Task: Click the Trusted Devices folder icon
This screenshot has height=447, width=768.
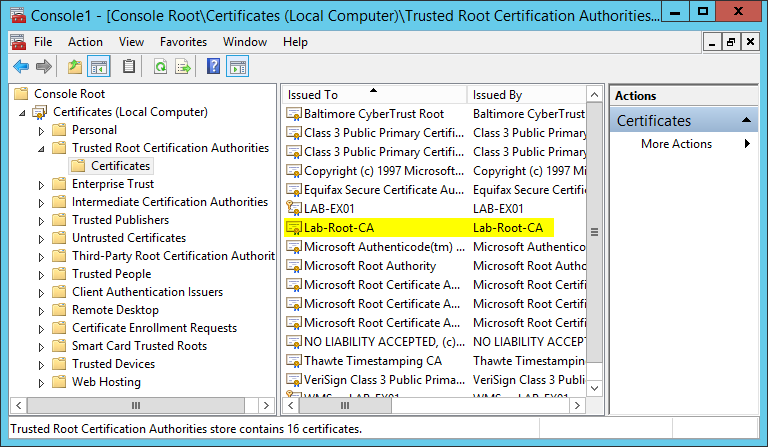Action: [59, 364]
